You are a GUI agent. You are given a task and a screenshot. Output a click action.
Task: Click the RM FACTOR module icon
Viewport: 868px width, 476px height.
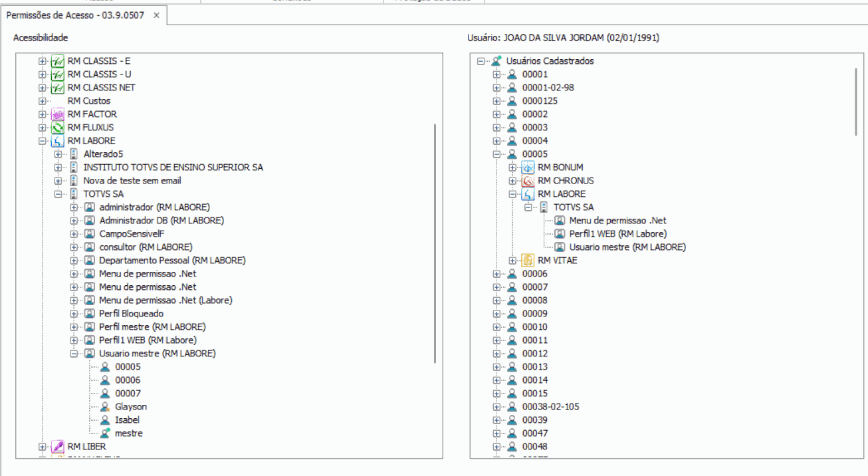coord(58,114)
